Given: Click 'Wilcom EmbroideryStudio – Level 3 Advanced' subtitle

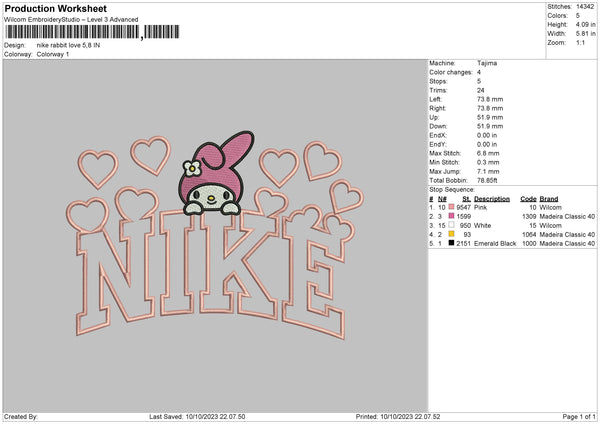Looking at the screenshot, I should (71, 19).
